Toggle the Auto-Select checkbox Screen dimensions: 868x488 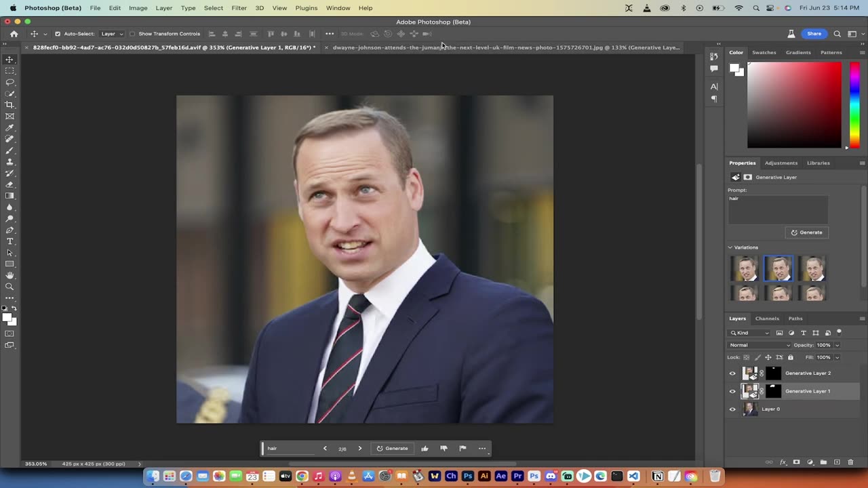tap(58, 34)
